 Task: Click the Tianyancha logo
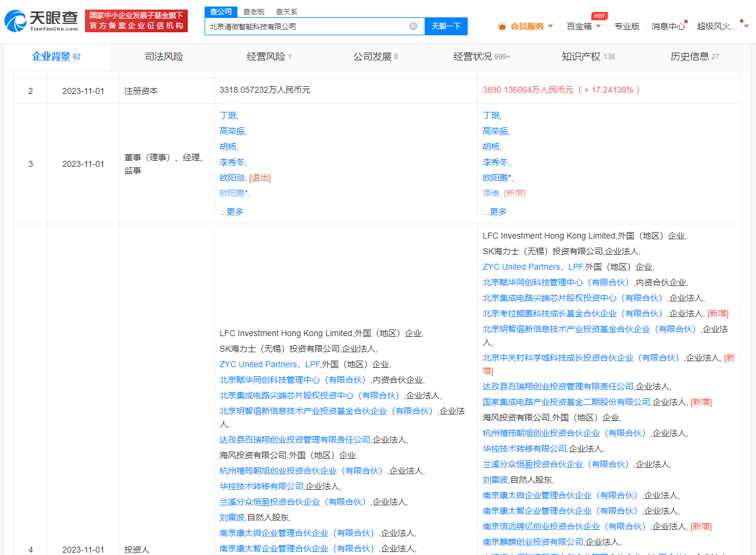(x=41, y=21)
